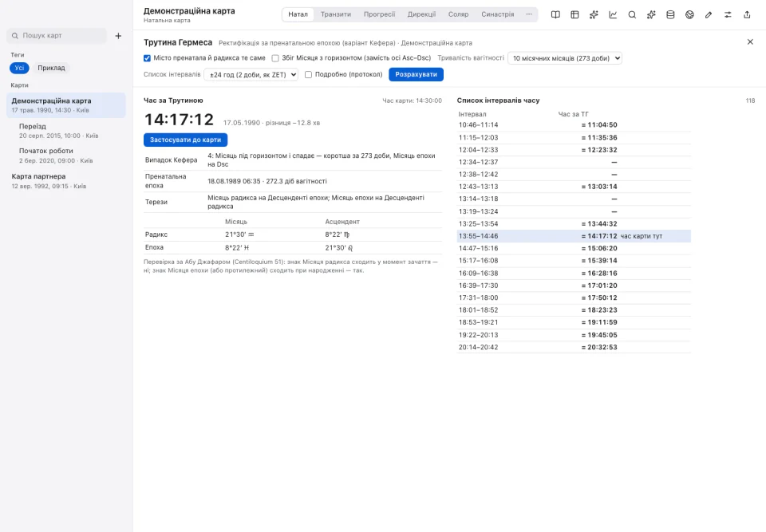Select the 'Приклад' tag filter
The height and width of the screenshot is (532, 766).
pos(51,68)
